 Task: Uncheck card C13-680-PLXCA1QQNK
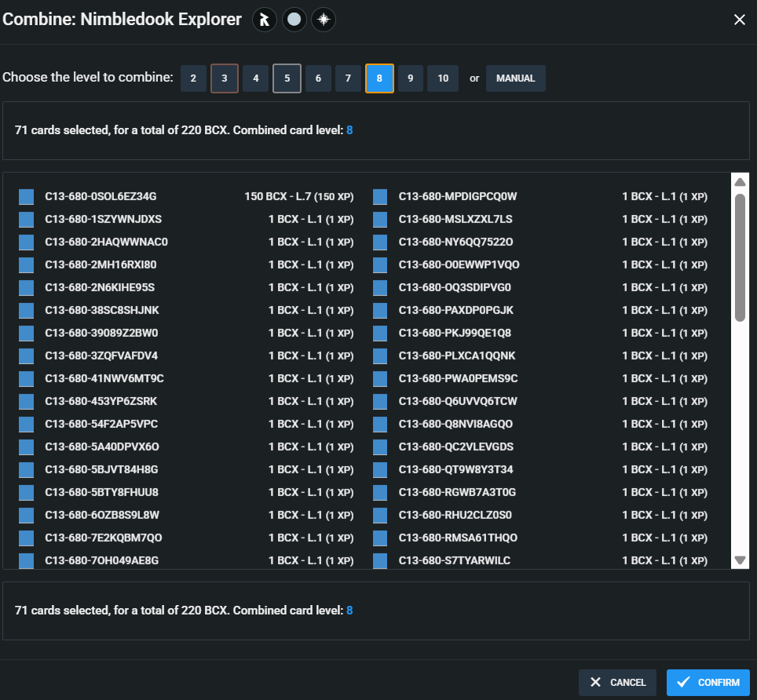[380, 355]
